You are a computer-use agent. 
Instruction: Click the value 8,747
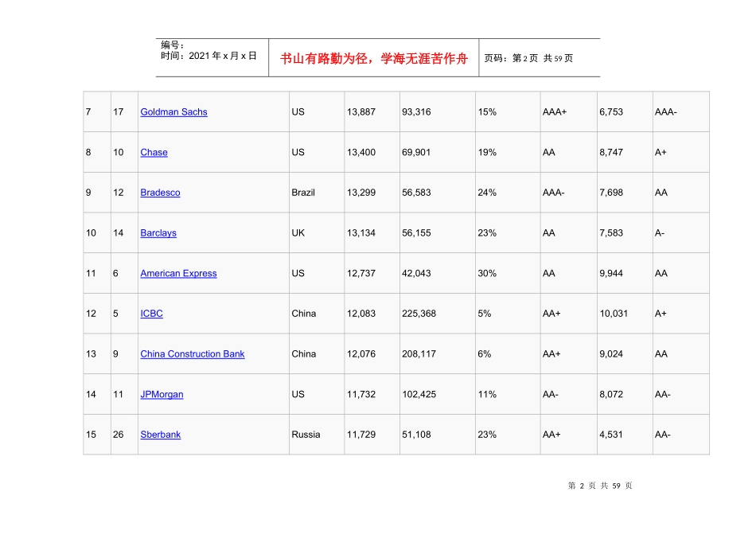pyautogui.click(x=611, y=152)
